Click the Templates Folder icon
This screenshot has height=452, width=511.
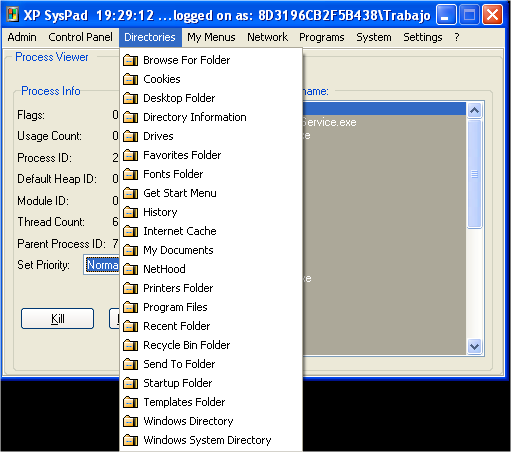coord(130,402)
